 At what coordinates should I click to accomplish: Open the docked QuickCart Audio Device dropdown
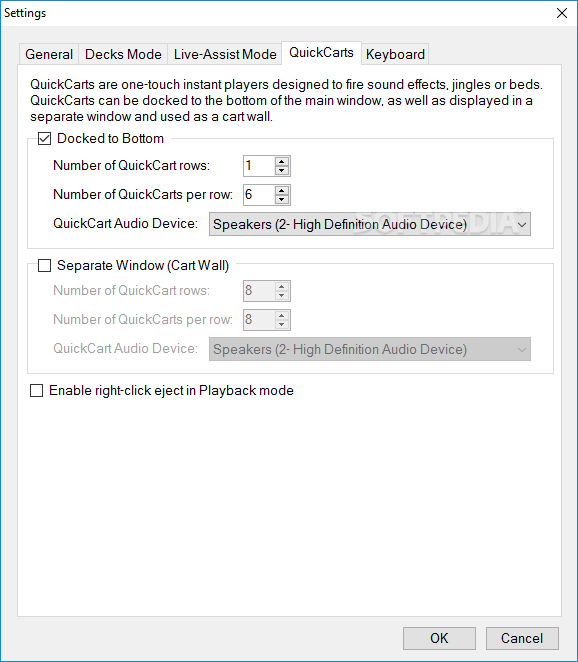pos(370,224)
